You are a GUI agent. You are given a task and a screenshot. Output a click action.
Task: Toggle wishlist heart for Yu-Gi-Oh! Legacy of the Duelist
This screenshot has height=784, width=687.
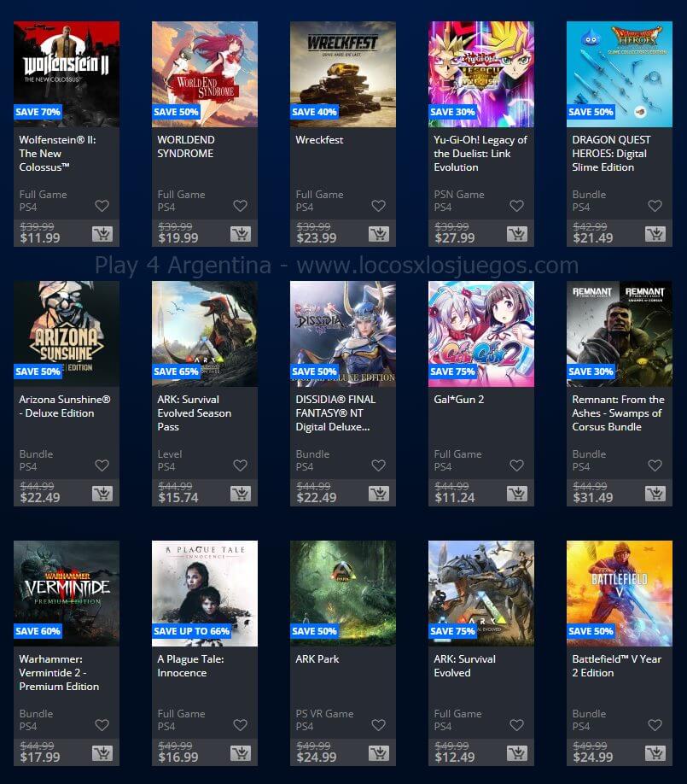516,206
